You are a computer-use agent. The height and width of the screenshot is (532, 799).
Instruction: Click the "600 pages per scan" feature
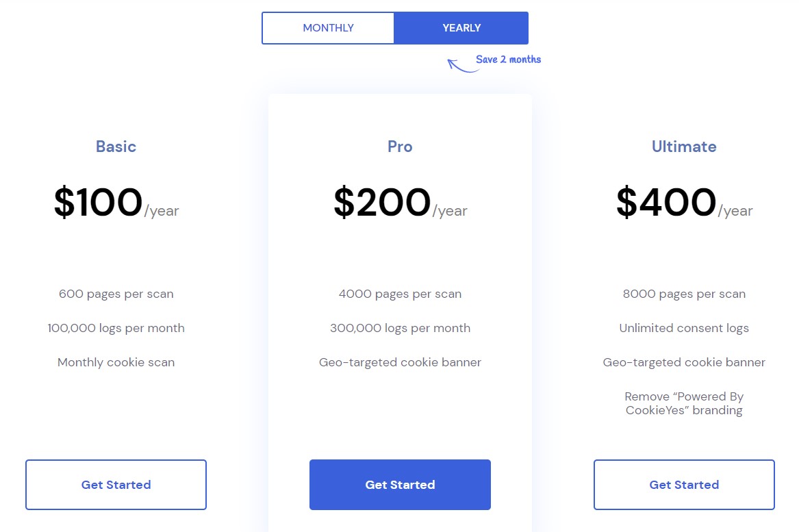(116, 294)
